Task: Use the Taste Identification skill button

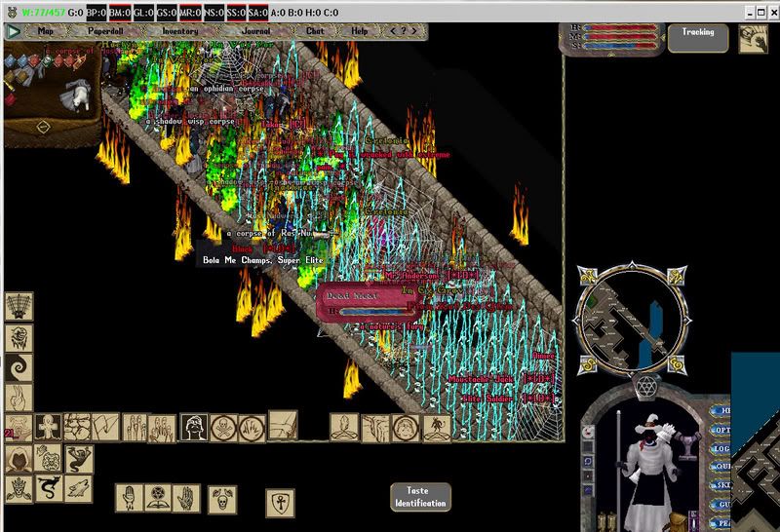Action: coord(420,497)
